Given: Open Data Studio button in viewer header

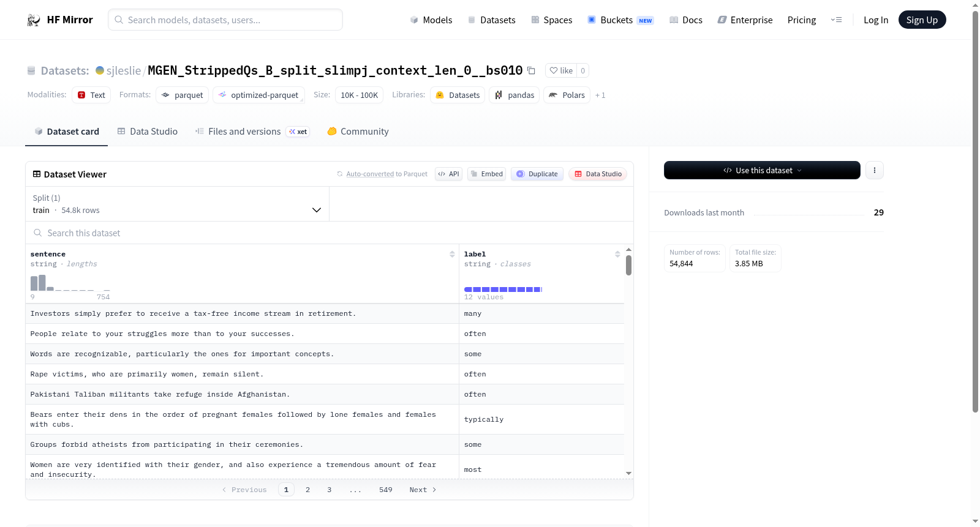Looking at the screenshot, I should [598, 174].
